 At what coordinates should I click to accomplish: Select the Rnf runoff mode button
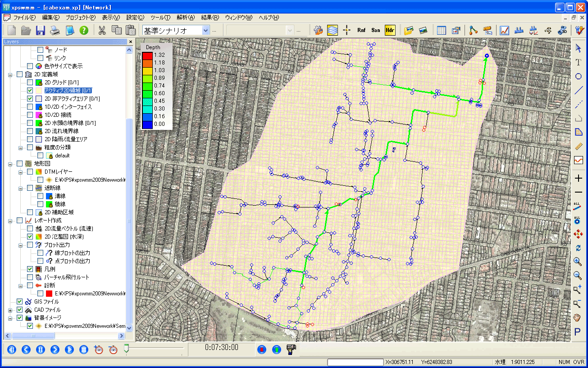pos(361,31)
